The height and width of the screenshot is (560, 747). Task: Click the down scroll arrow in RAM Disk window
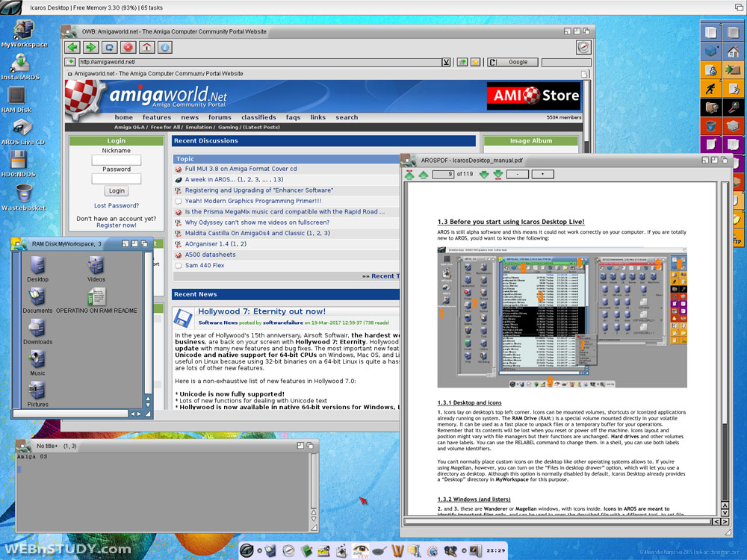coord(148,405)
